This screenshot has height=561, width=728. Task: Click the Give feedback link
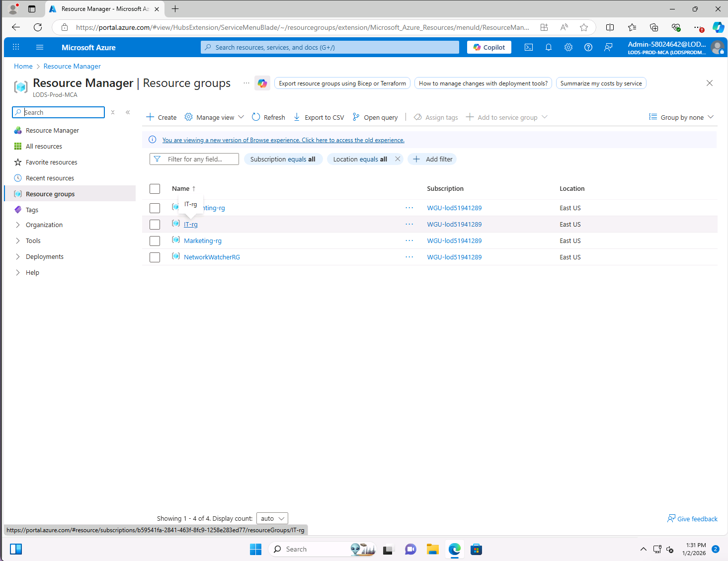[x=693, y=519]
